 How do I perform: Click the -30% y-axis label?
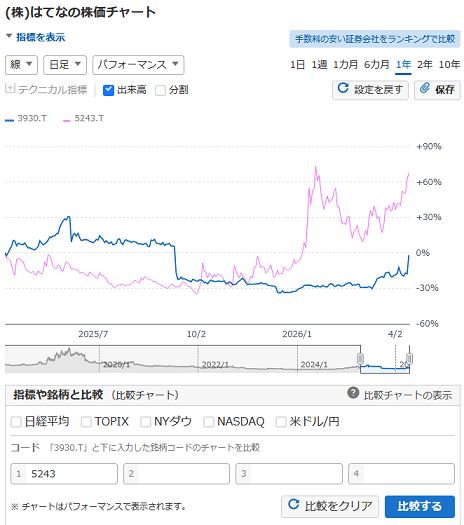tap(427, 288)
